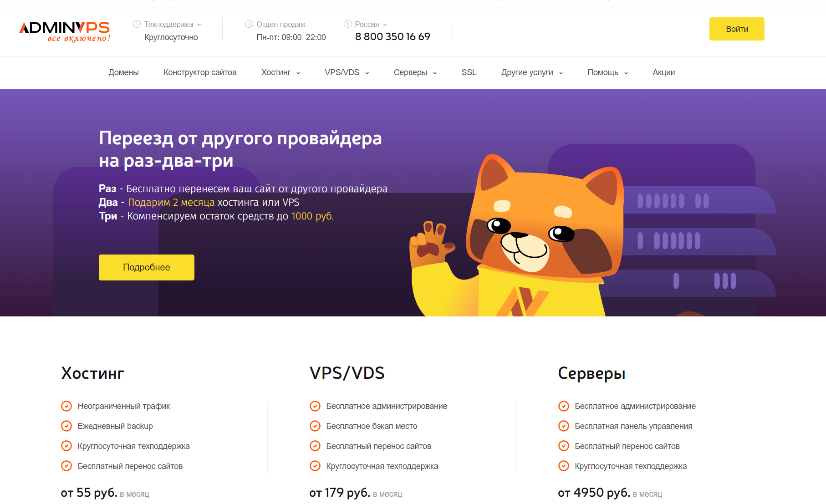Click the yellow Войти button
The height and width of the screenshot is (504, 826).
737,29
